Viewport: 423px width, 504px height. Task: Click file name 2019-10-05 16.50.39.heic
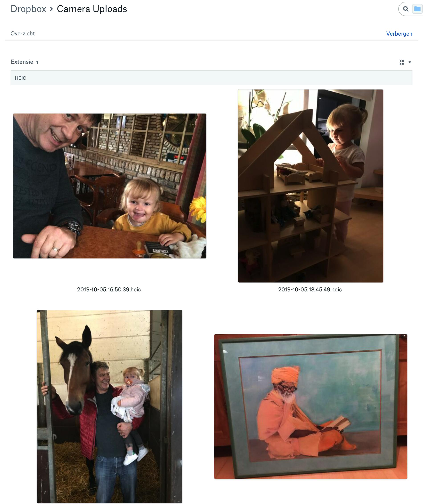coord(109,289)
